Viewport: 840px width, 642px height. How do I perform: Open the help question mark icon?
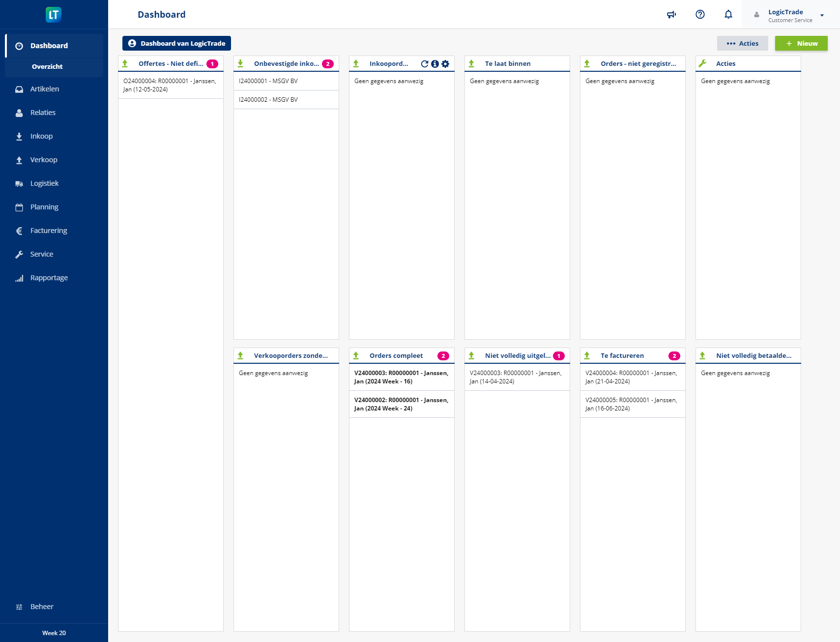(x=700, y=15)
